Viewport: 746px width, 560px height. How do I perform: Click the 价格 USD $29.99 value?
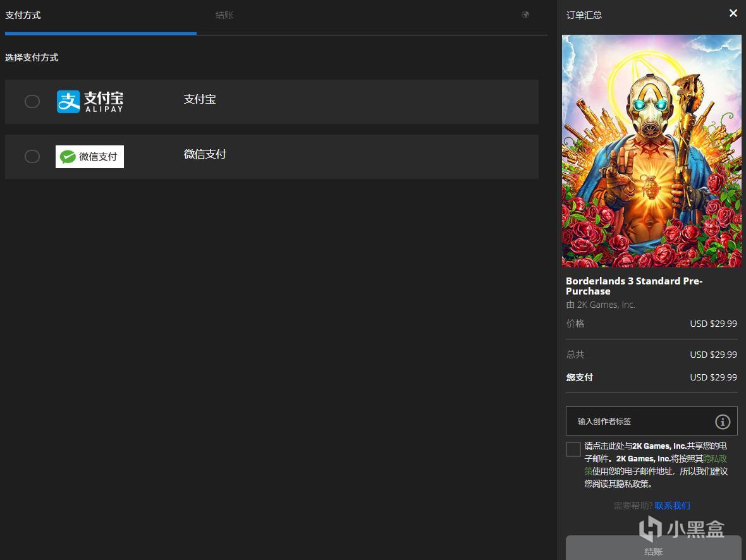(x=713, y=324)
